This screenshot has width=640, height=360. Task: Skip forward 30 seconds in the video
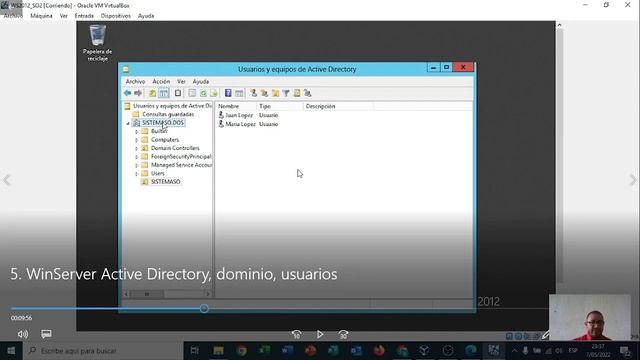click(x=343, y=335)
